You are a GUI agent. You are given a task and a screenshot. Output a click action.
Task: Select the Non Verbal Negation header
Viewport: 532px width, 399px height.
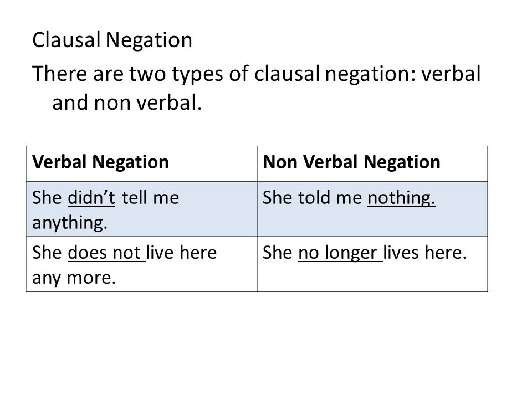tap(351, 162)
